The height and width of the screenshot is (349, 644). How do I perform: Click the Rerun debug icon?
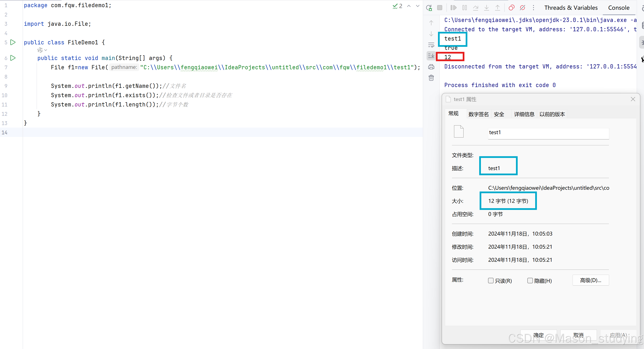pyautogui.click(x=429, y=8)
